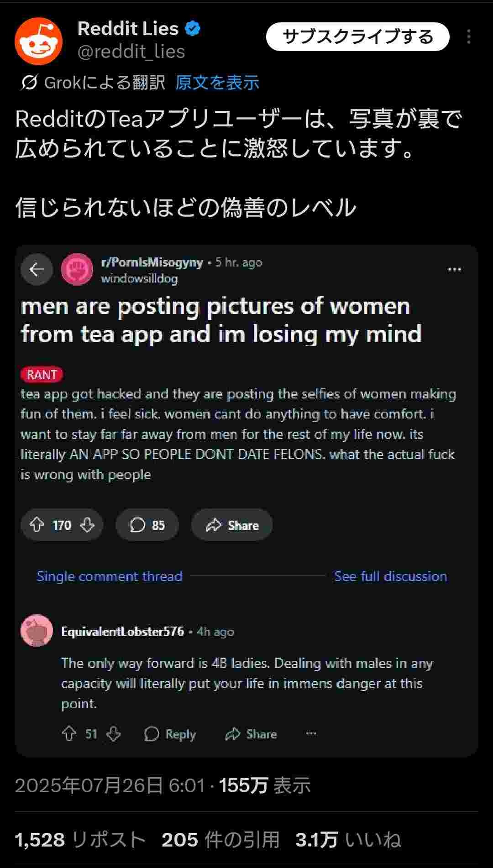The image size is (493, 868).
Task: Click the Reddit Lies profile avatar
Action: 39,40
